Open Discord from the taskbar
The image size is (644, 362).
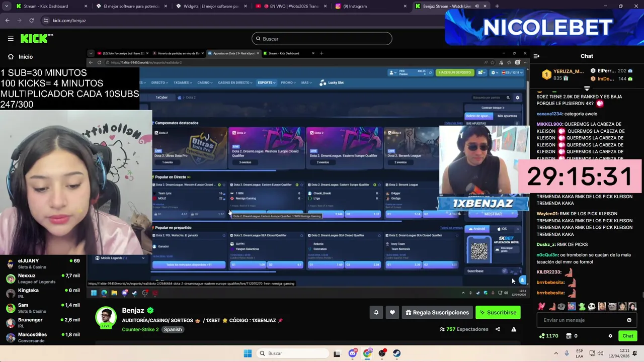352,353
